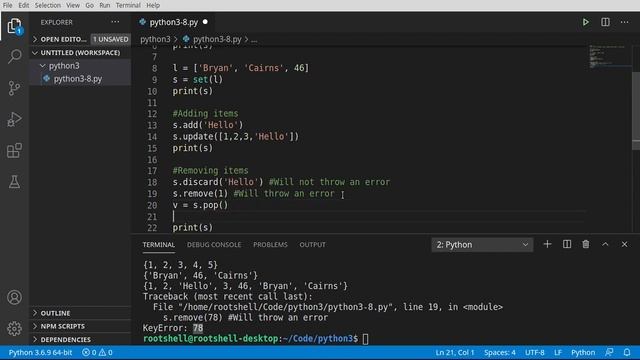Click Ln 21, Col 1 status entry
This screenshot has width=640, height=360.
coord(455,352)
